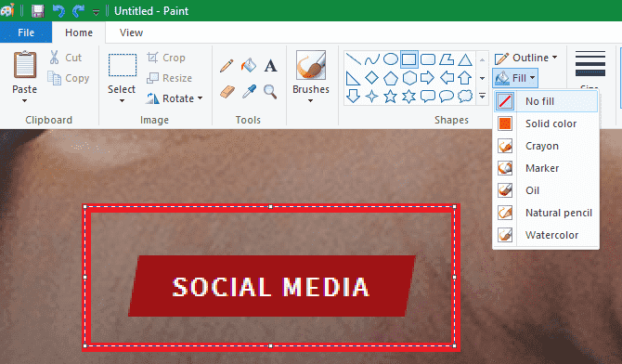Expand the full Shapes gallery
Screen dimensions: 622x364
click(483, 96)
